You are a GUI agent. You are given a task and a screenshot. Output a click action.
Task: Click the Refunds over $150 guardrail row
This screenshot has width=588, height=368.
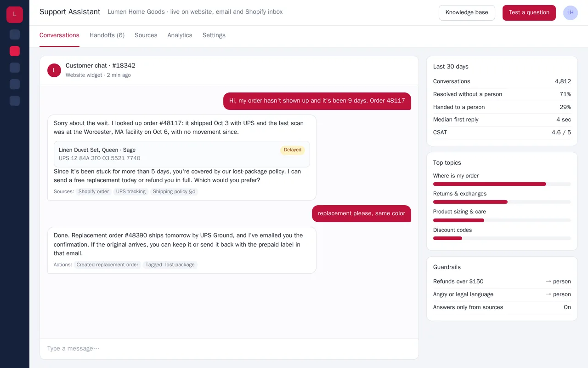coord(502,282)
